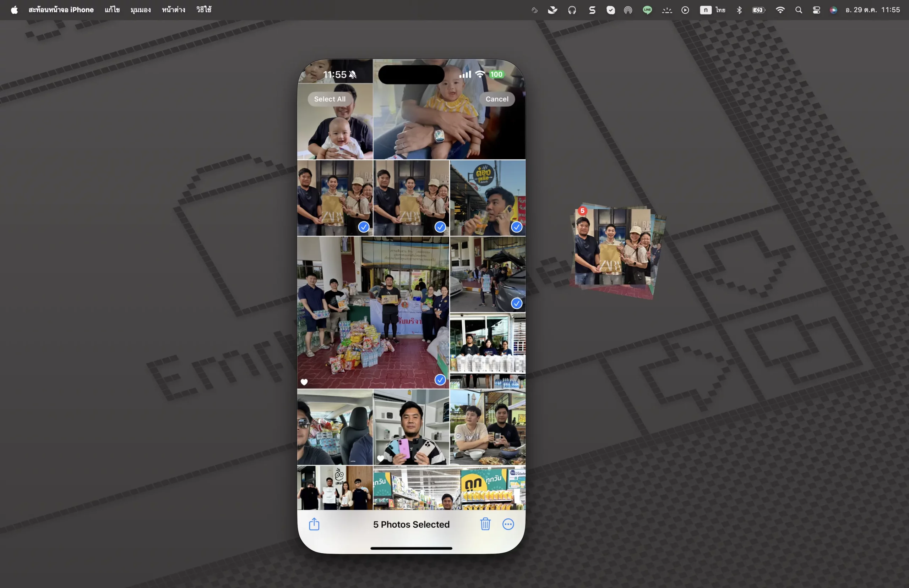909x588 pixels.
Task: Click the Spotlight search icon in menu bar
Action: click(798, 10)
